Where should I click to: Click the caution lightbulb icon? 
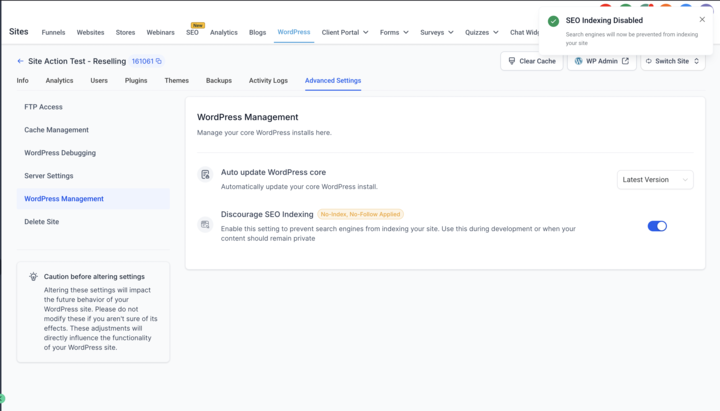pos(33,276)
